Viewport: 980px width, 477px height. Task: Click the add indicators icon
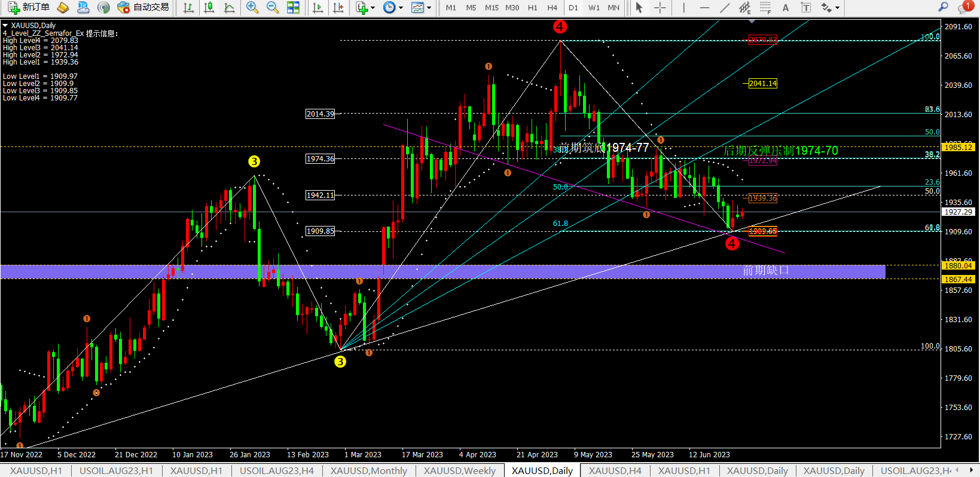[x=362, y=7]
